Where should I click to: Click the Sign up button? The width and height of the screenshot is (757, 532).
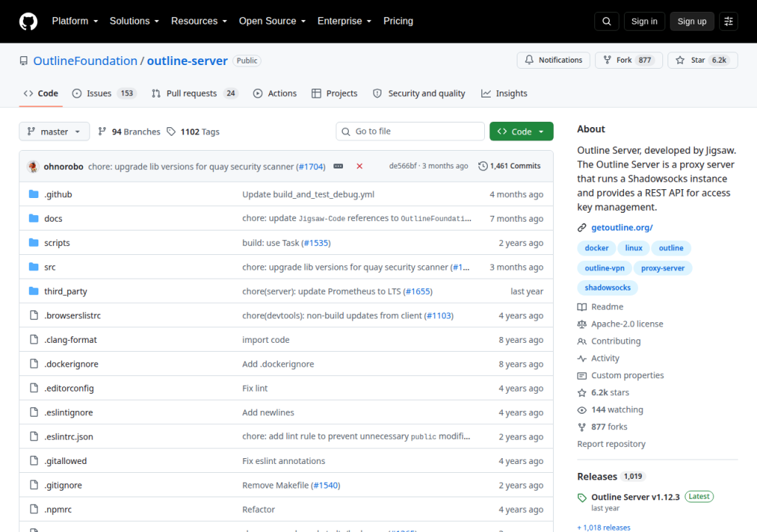point(692,21)
